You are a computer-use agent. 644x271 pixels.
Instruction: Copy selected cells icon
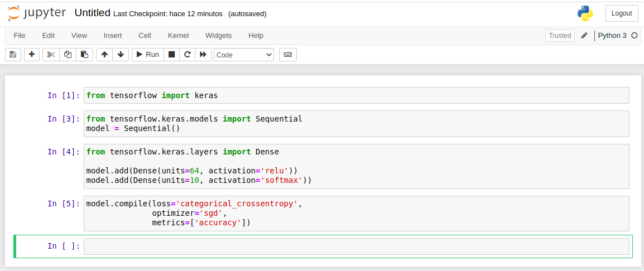point(68,55)
